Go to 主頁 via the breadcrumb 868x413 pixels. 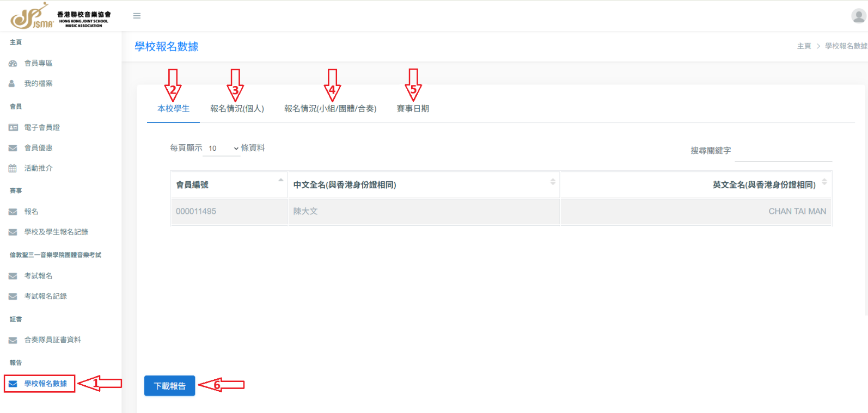(804, 46)
